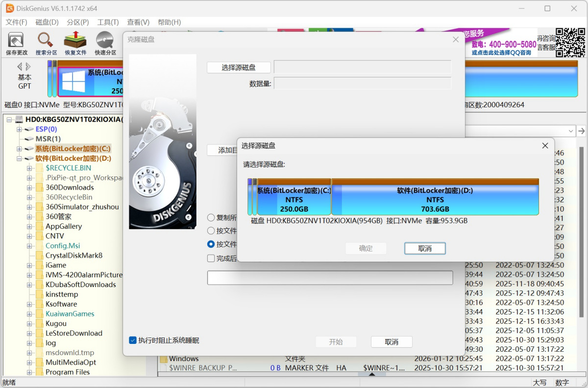588x388 pixels.
Task: Expand the ESP(0) partition node
Action: (x=19, y=129)
